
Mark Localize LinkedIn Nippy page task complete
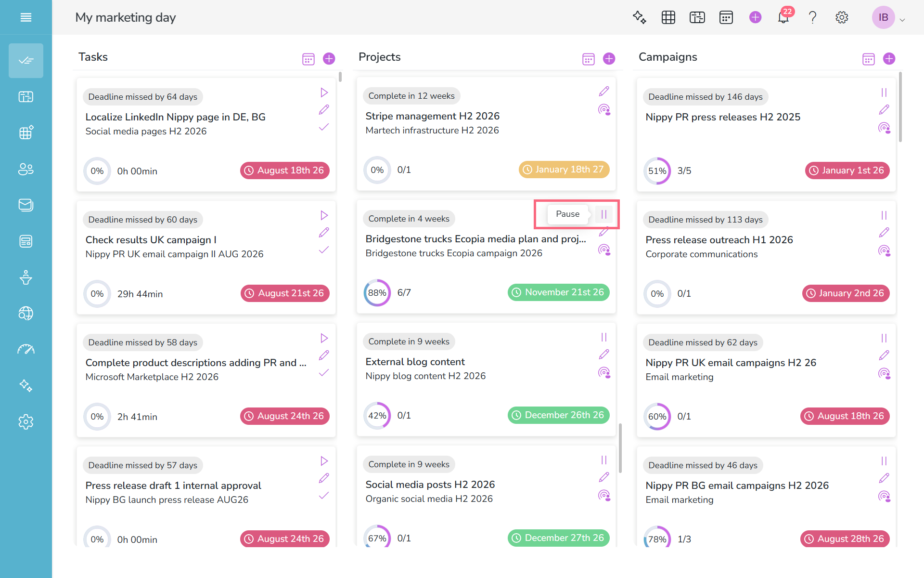324,127
